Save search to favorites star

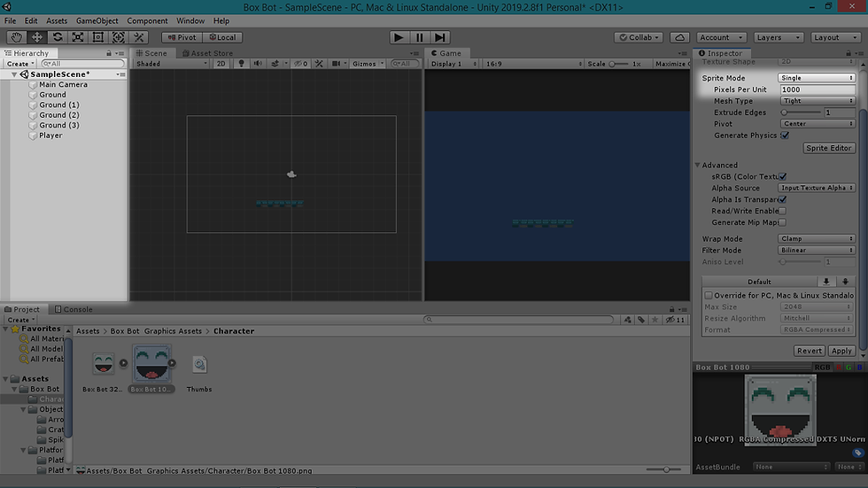click(655, 319)
